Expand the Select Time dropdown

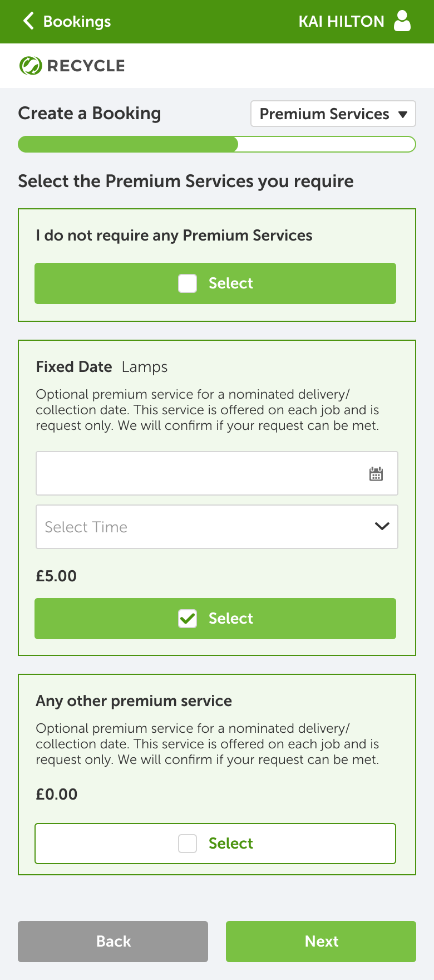(x=217, y=527)
